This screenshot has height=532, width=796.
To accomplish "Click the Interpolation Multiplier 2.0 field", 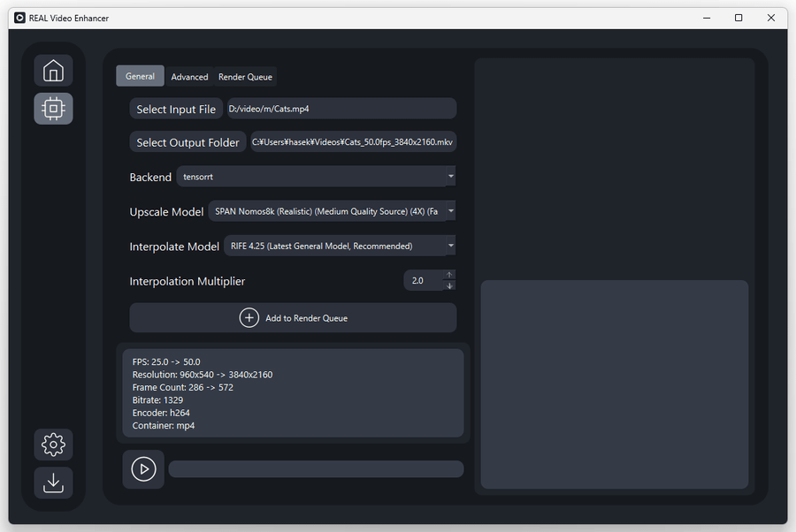I will pos(424,280).
